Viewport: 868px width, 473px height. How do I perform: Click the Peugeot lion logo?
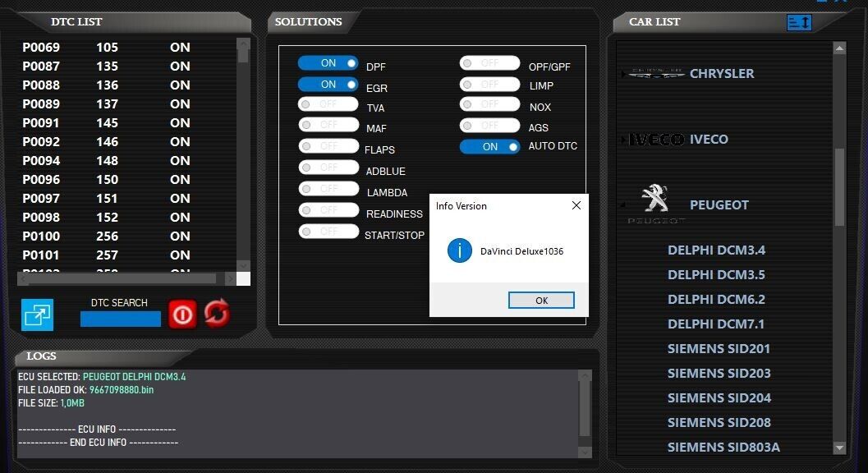coord(655,200)
